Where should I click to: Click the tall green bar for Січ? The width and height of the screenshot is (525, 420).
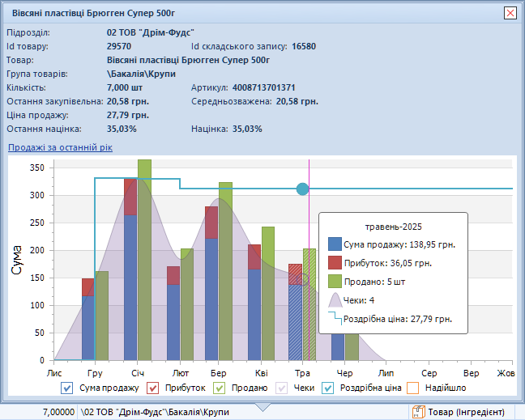point(144,259)
